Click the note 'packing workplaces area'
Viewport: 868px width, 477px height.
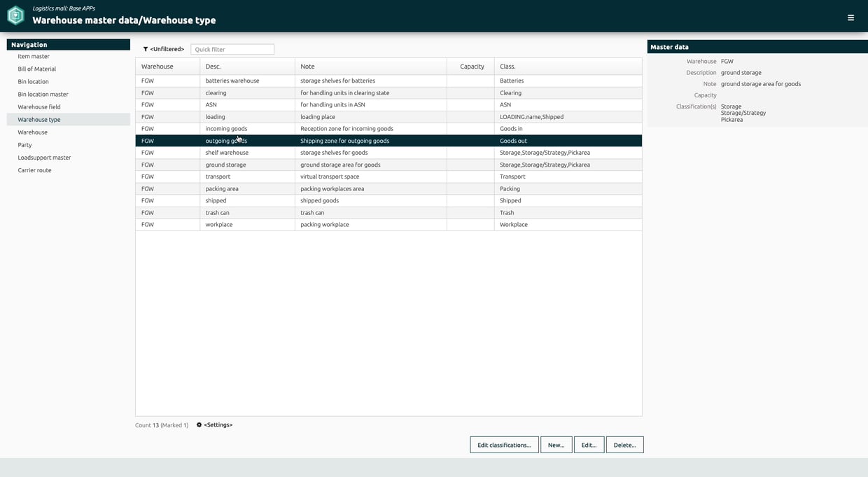tap(332, 188)
